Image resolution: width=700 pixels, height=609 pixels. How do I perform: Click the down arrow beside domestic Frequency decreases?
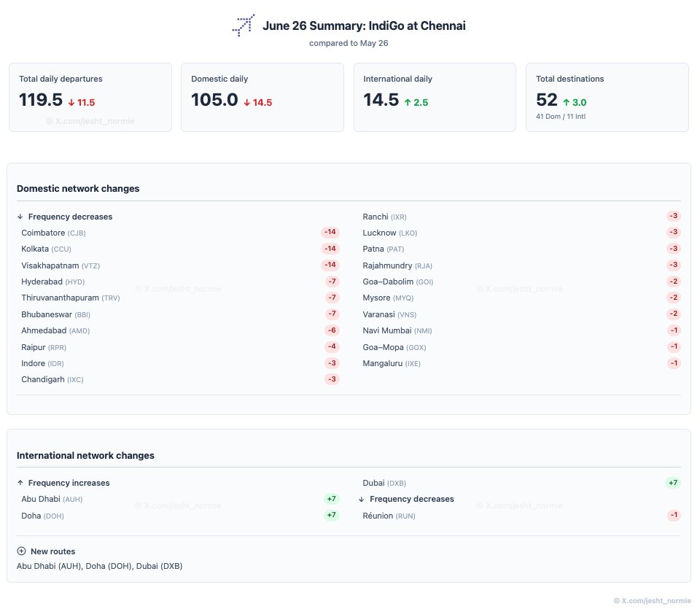point(20,217)
